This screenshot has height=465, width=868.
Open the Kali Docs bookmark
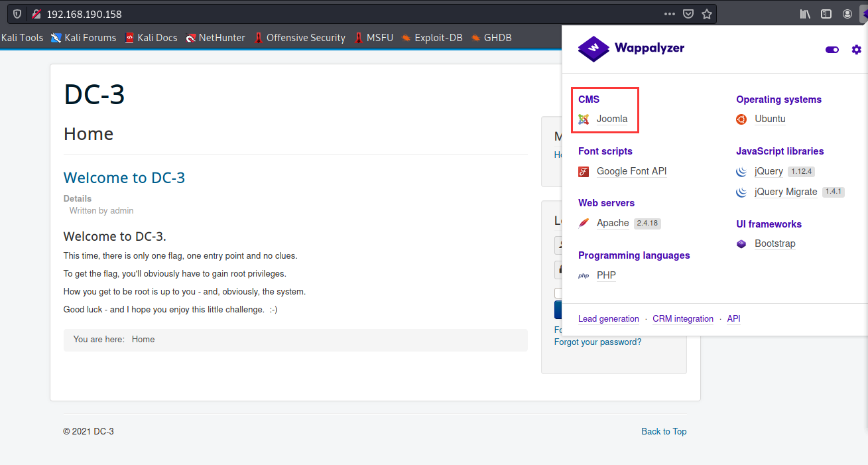(x=151, y=38)
